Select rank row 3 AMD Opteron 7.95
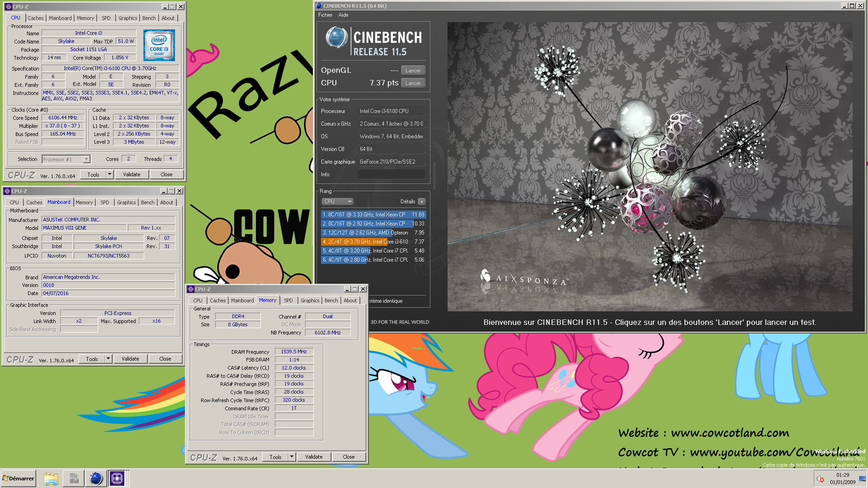This screenshot has width=868, height=488. (373, 233)
